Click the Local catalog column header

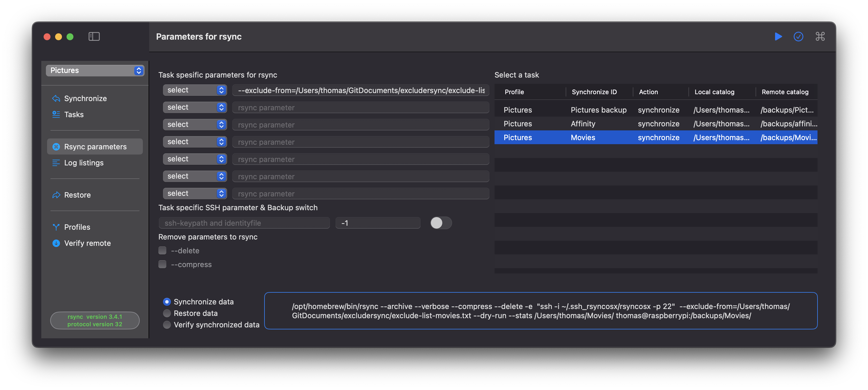[x=714, y=92]
